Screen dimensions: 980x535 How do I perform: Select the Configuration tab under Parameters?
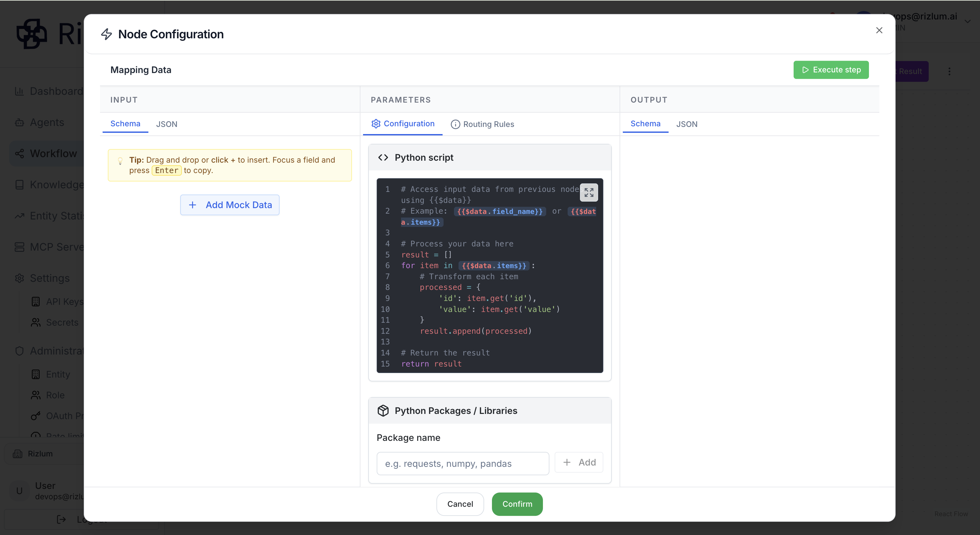tap(403, 124)
